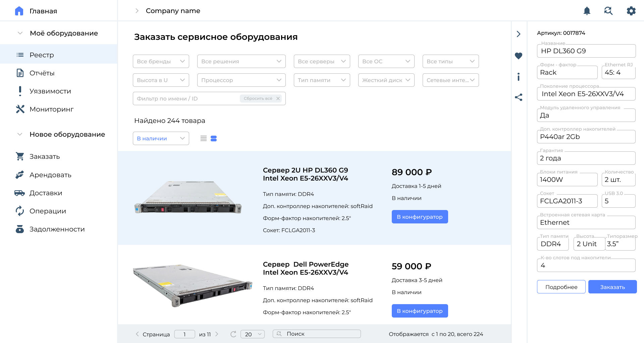Click the 'Заказать' button in details panel
644x343 pixels.
(x=612, y=287)
